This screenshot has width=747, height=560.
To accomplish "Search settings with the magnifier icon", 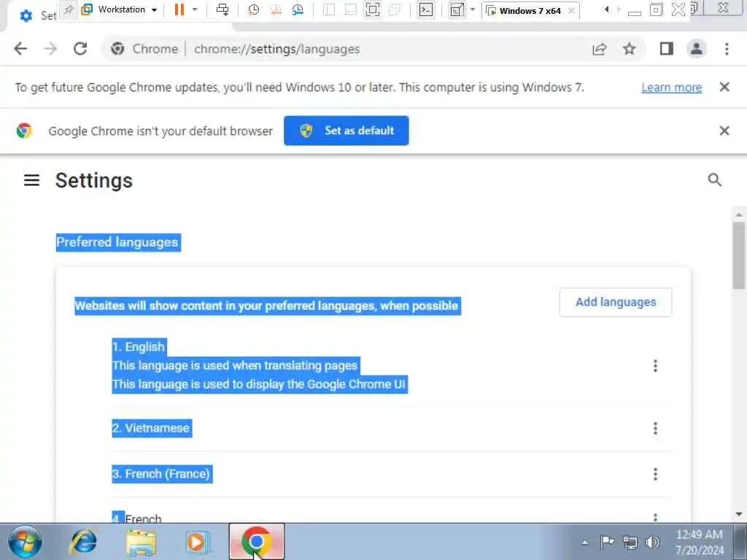I will tap(715, 180).
